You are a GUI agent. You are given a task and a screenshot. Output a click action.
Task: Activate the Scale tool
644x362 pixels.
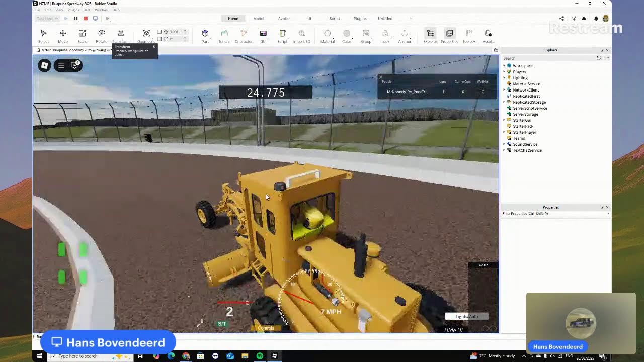tap(82, 35)
